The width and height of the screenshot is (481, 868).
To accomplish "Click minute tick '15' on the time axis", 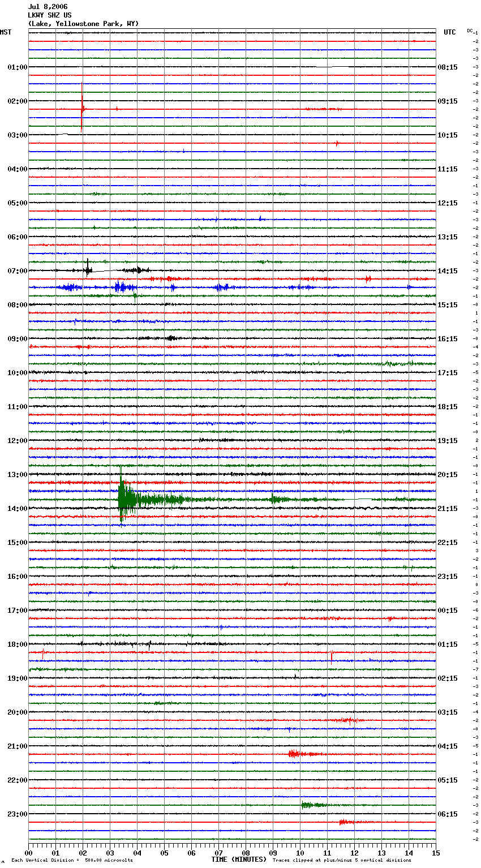I will [436, 853].
